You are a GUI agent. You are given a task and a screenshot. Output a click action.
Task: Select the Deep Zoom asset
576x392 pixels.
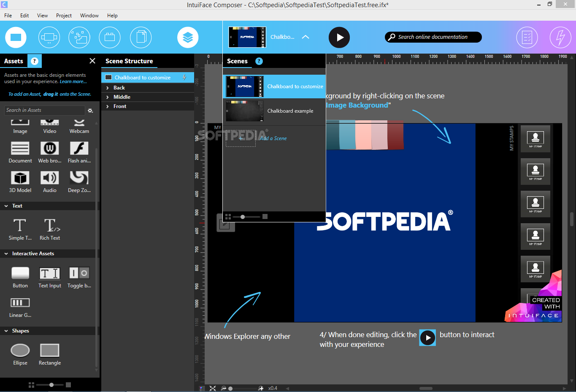(79, 182)
